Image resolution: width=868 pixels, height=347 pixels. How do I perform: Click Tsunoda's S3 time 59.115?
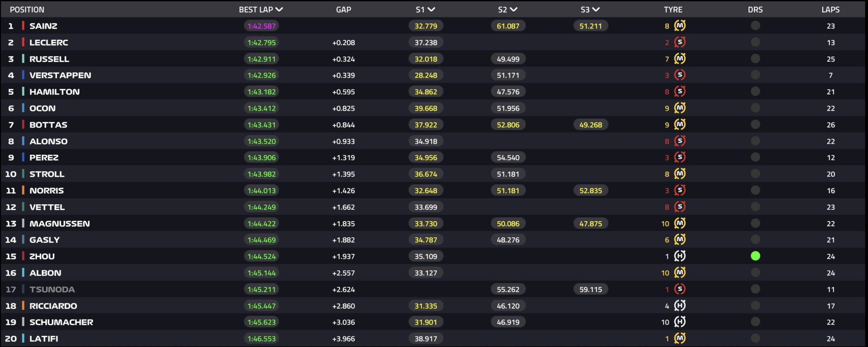(x=590, y=289)
